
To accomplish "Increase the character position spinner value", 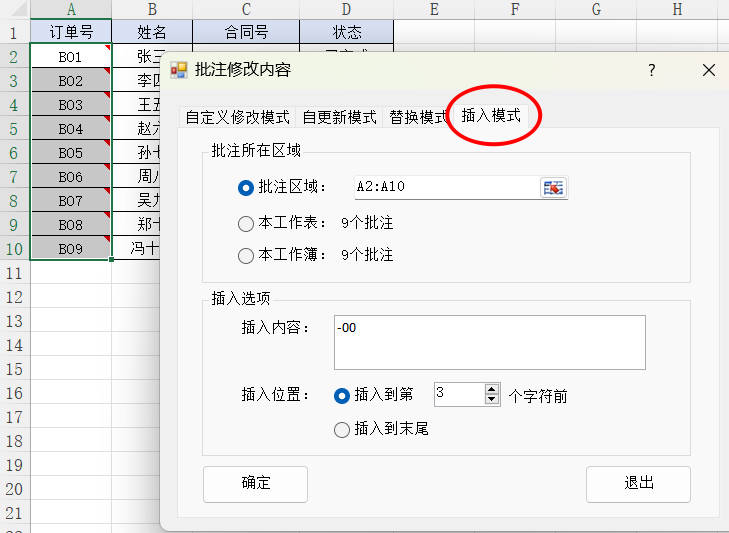I will (491, 389).
